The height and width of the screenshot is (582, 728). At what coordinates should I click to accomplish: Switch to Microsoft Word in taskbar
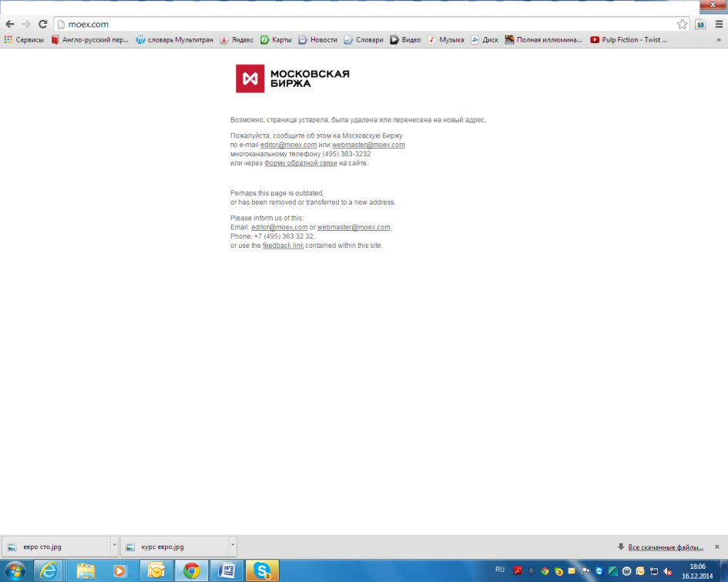click(226, 571)
